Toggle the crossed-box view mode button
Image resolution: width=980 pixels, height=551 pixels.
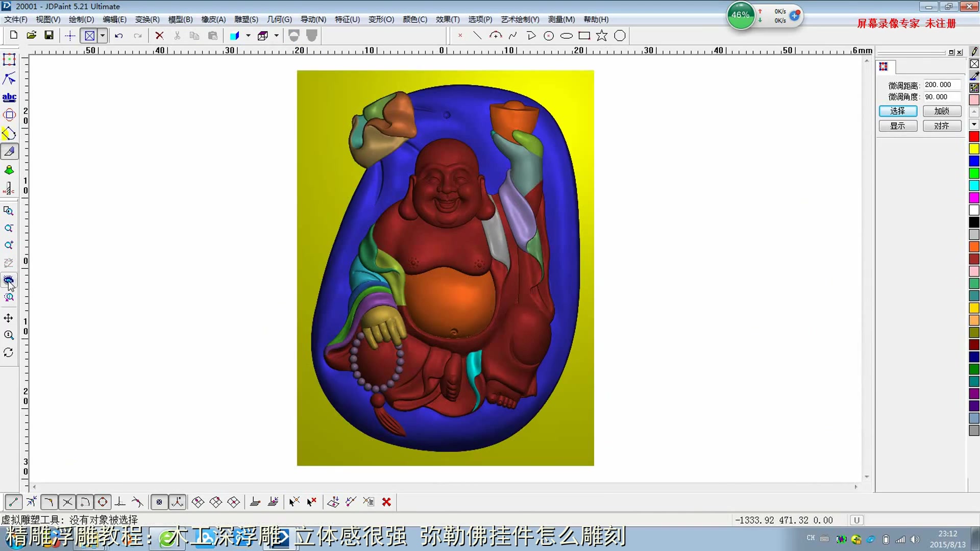(x=90, y=36)
